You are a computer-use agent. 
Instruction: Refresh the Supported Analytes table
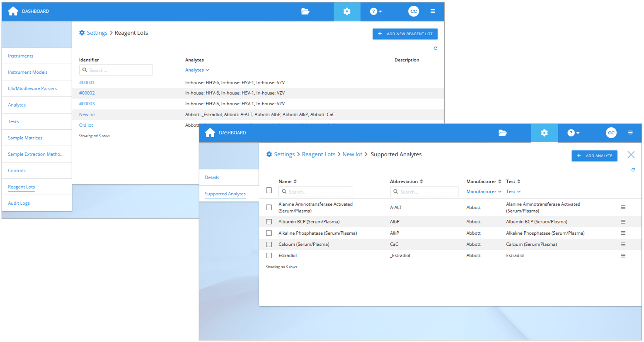point(633,170)
